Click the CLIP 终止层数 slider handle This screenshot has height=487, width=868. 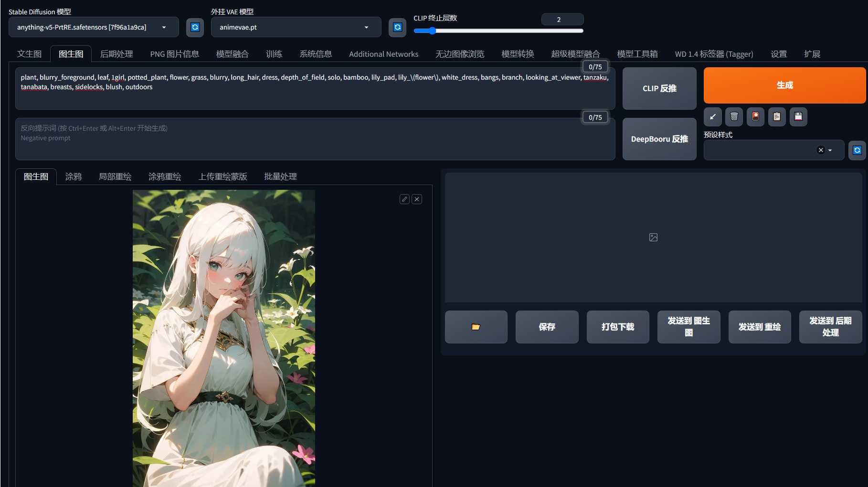(432, 31)
